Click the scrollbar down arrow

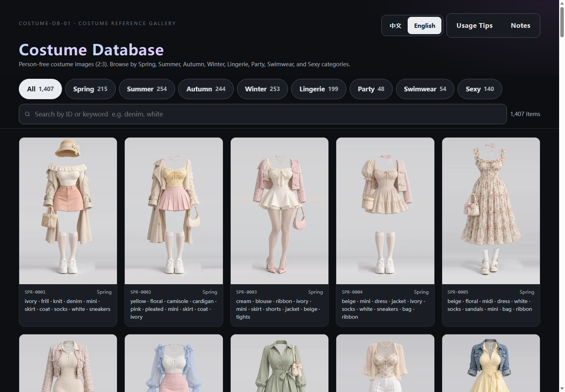[562, 389]
